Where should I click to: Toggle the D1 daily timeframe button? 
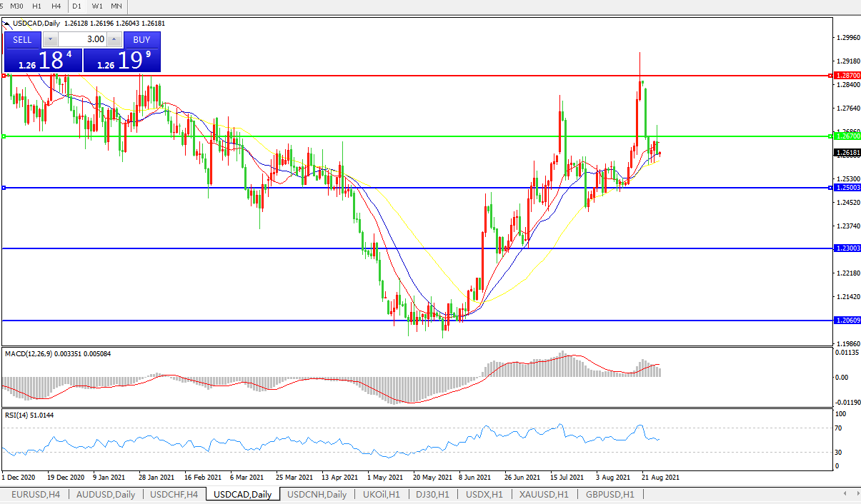point(76,6)
